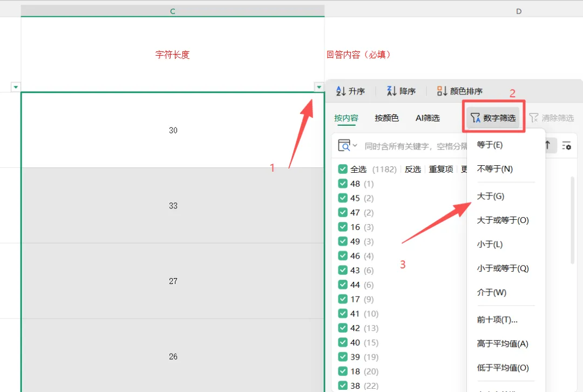Uncheck the value 46 checkbox
Screen dimensions: 583x392
(343, 256)
